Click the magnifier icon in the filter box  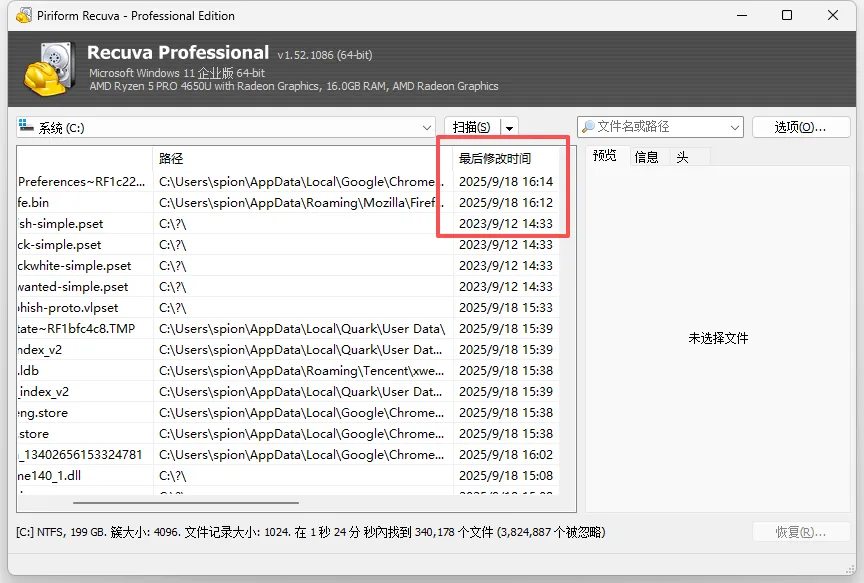point(588,126)
